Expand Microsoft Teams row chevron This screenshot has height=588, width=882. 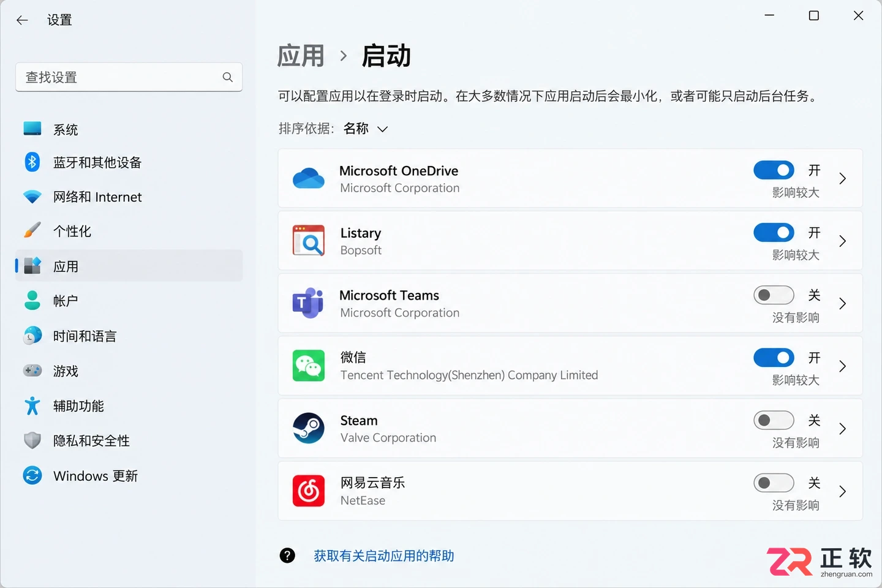click(x=843, y=304)
